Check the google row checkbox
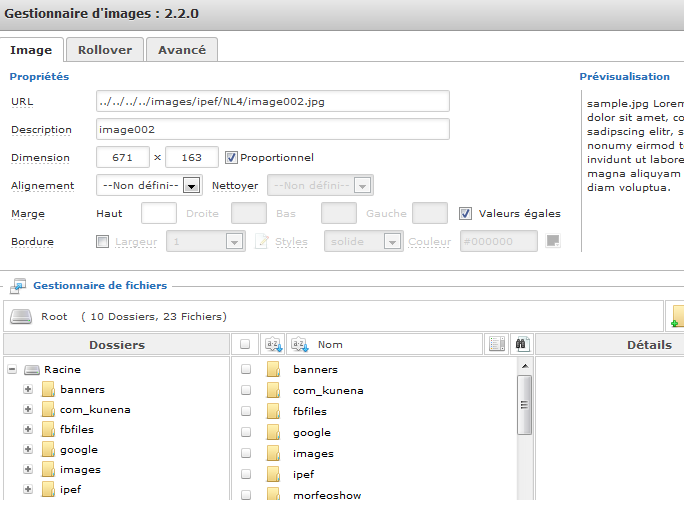 point(246,432)
